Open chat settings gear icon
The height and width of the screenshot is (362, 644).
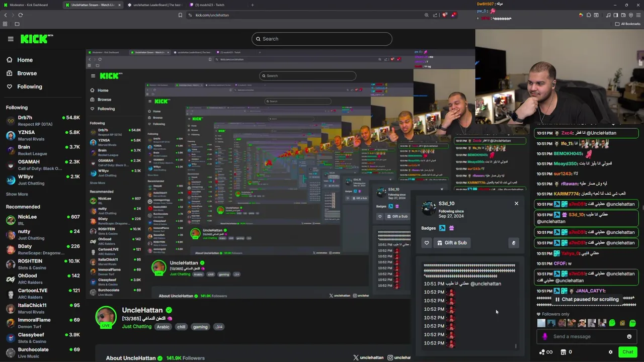click(611, 352)
